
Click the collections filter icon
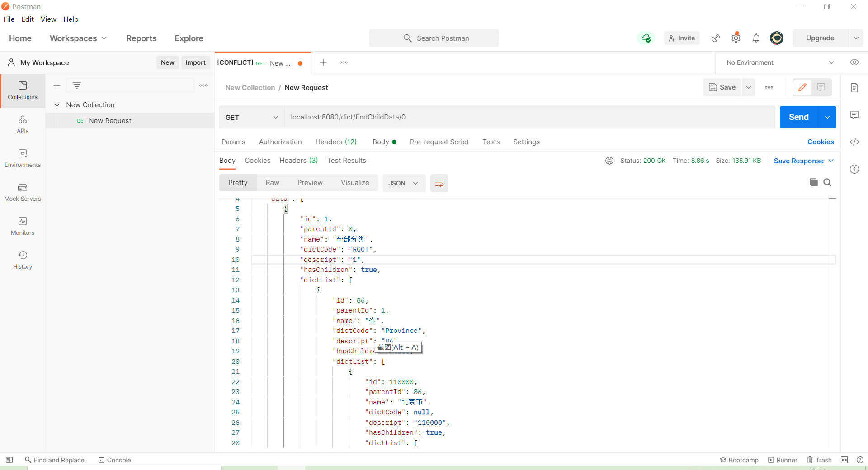77,85
